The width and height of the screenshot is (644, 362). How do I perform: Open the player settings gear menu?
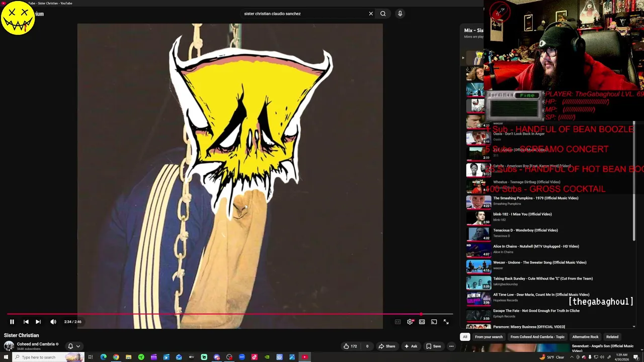coord(410,322)
